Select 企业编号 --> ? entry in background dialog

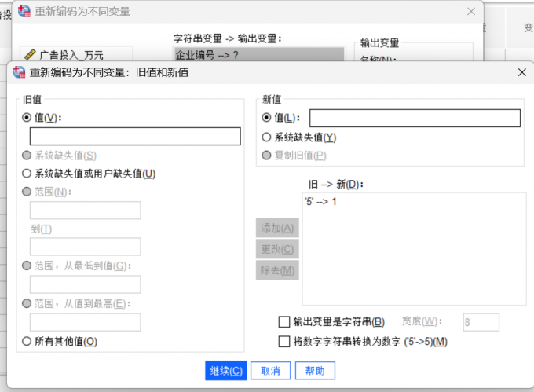click(x=259, y=54)
